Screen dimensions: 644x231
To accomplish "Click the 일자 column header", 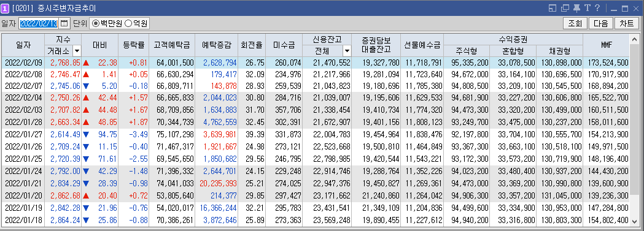I will (x=23, y=45).
